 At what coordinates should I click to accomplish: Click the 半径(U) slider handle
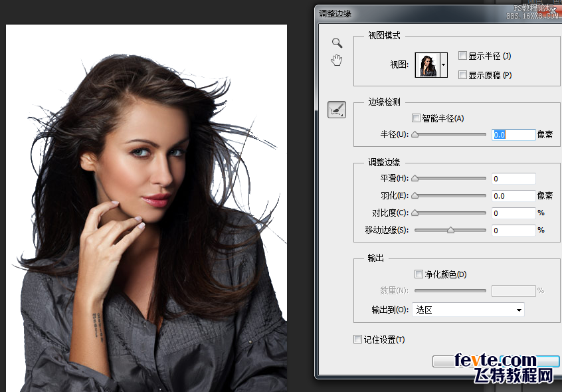pos(415,134)
